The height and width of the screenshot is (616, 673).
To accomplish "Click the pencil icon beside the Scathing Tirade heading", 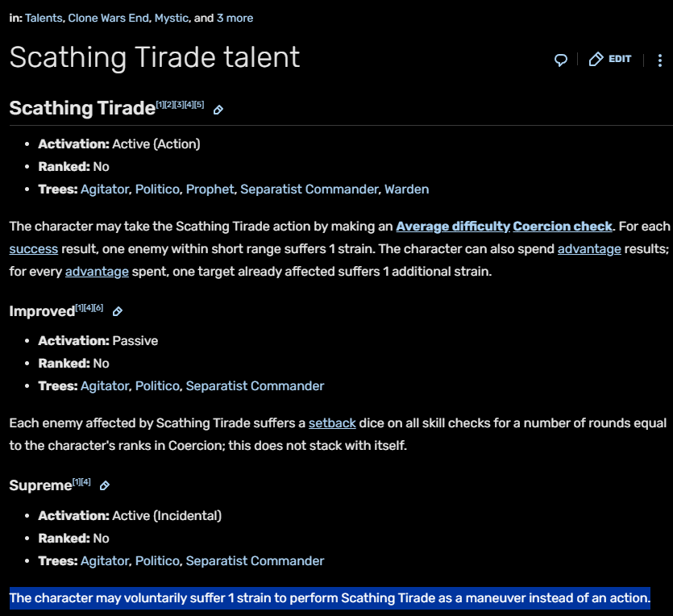I will click(x=218, y=110).
